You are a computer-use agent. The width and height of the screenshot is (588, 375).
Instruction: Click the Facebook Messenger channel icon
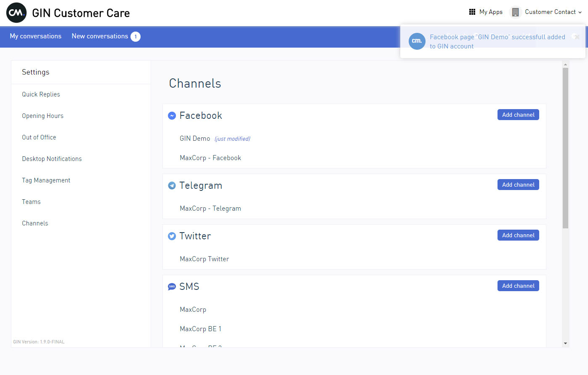point(172,115)
